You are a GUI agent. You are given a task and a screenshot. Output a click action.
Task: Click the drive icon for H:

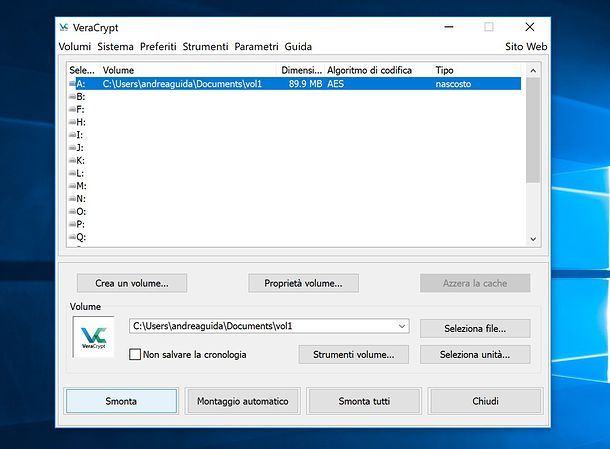(x=72, y=122)
